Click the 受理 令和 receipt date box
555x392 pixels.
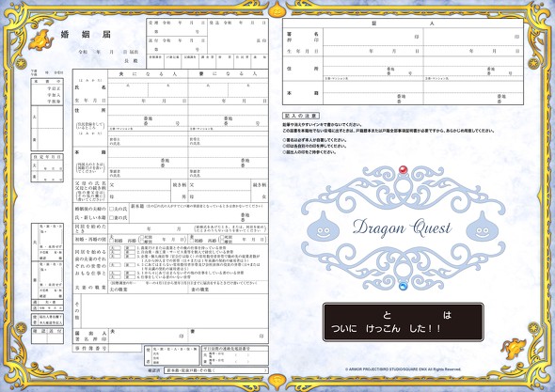(177, 27)
